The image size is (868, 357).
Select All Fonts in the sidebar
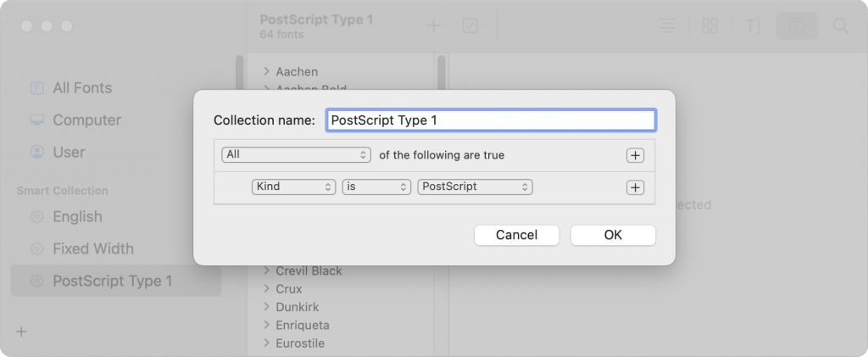pyautogui.click(x=116, y=88)
